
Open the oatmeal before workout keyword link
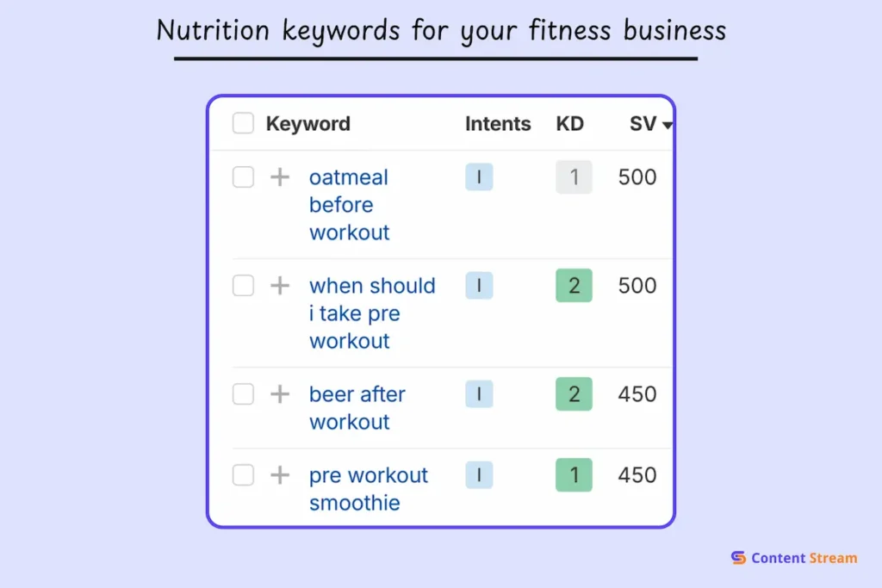pos(349,205)
